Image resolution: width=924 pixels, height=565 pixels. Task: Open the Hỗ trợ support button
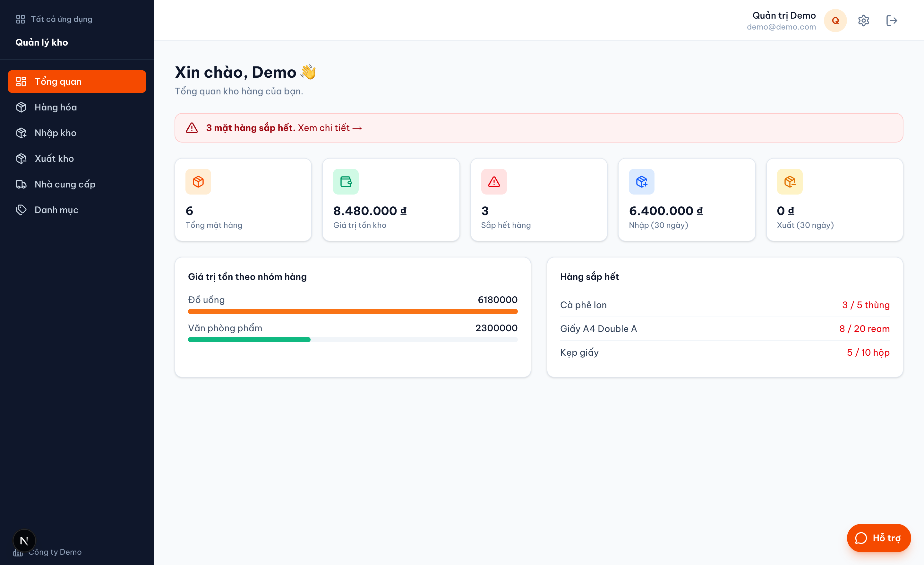pos(879,538)
